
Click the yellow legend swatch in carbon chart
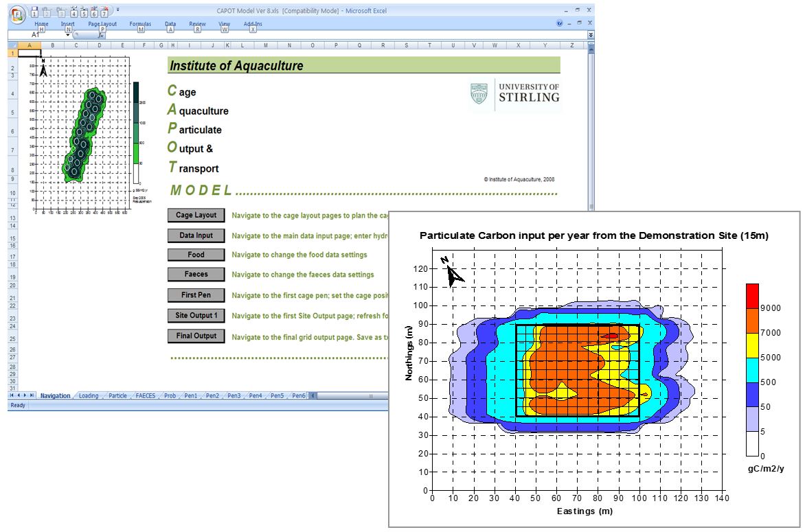click(x=752, y=345)
